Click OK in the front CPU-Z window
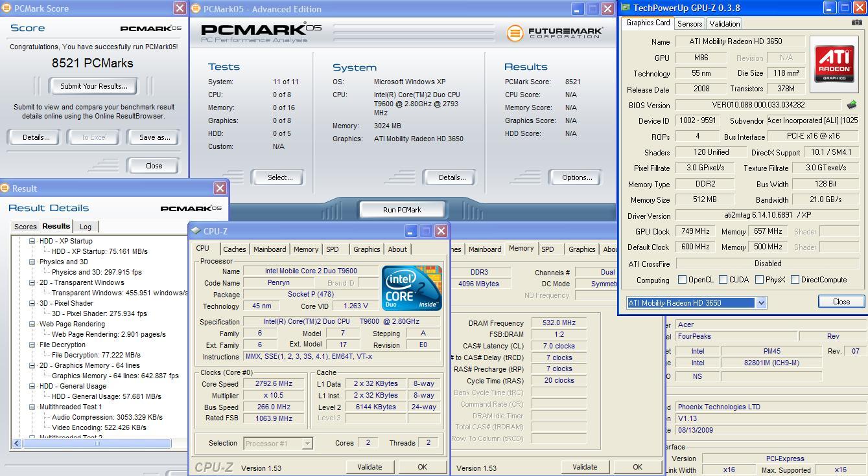868x476 pixels. point(422,467)
